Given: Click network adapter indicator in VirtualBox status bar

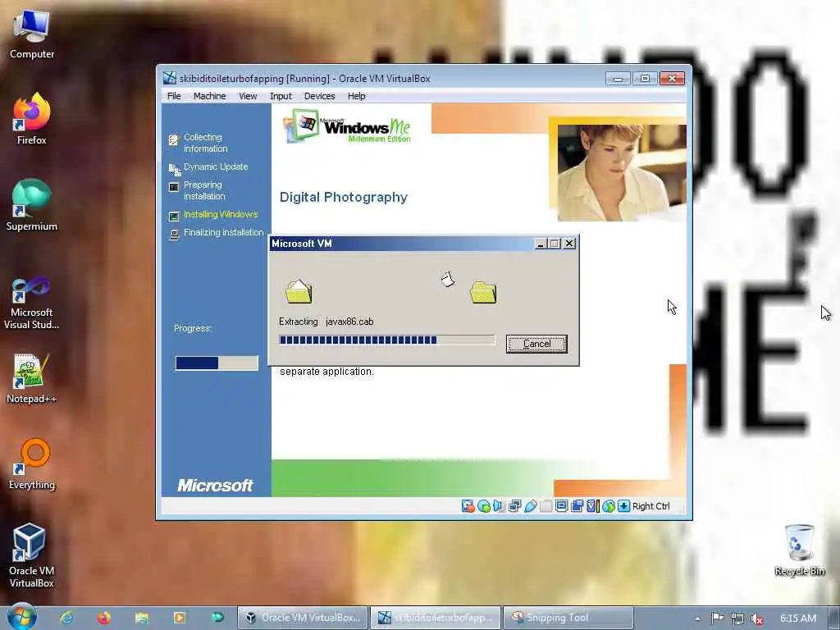Looking at the screenshot, I should (515, 506).
